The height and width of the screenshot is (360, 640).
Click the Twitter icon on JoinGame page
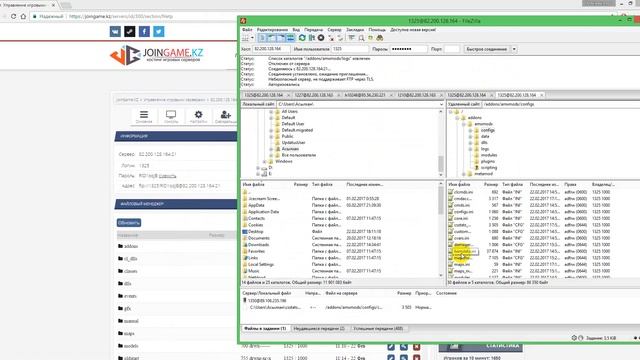tap(159, 31)
